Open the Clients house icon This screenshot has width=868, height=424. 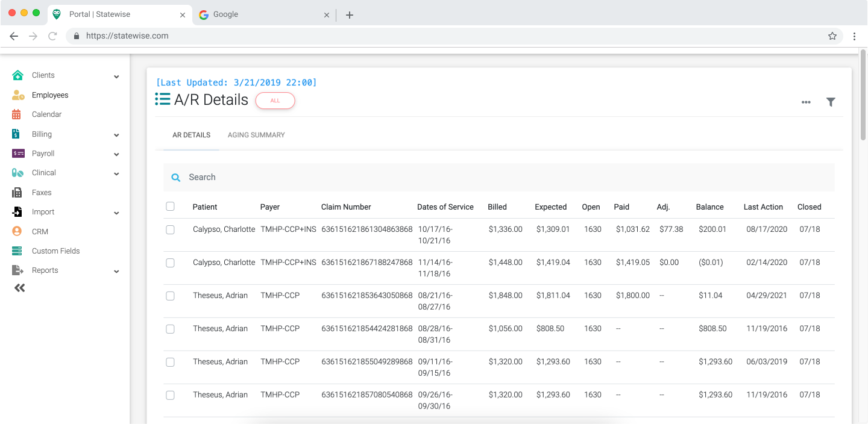pyautogui.click(x=17, y=75)
